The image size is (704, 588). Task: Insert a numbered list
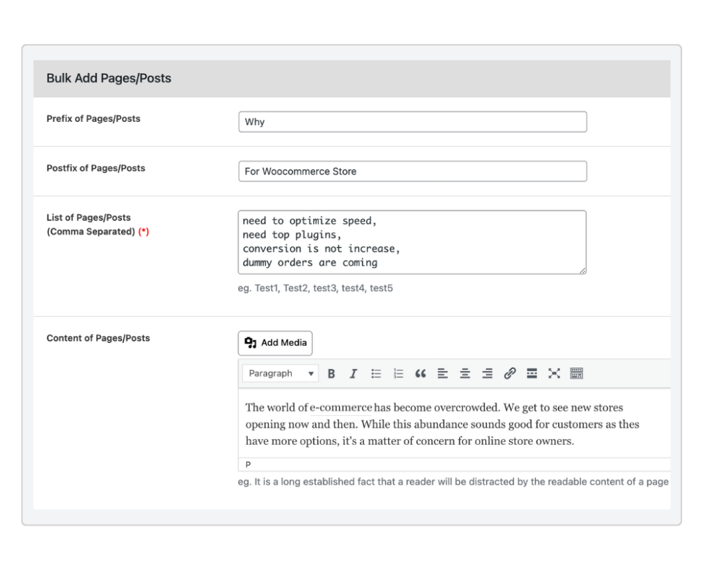(x=398, y=374)
